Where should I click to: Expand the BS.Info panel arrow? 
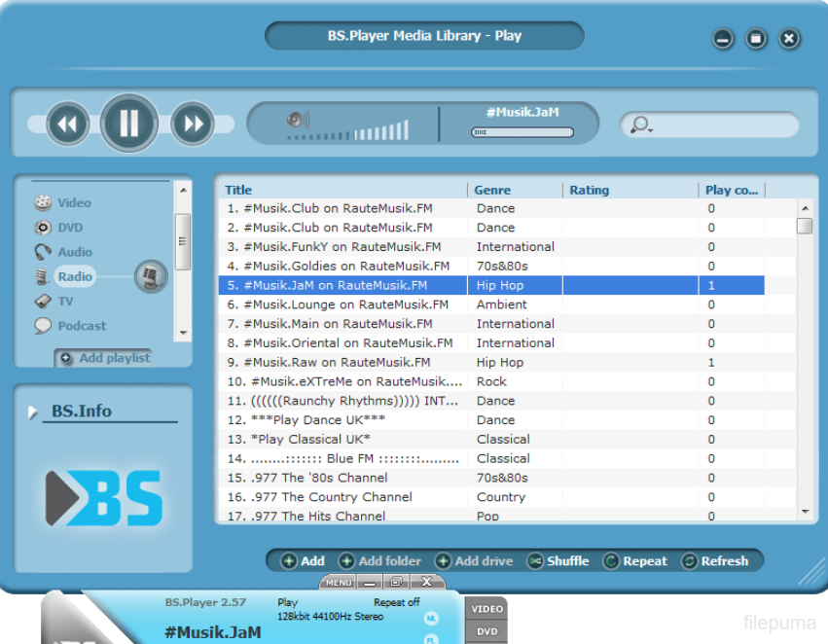(x=33, y=411)
